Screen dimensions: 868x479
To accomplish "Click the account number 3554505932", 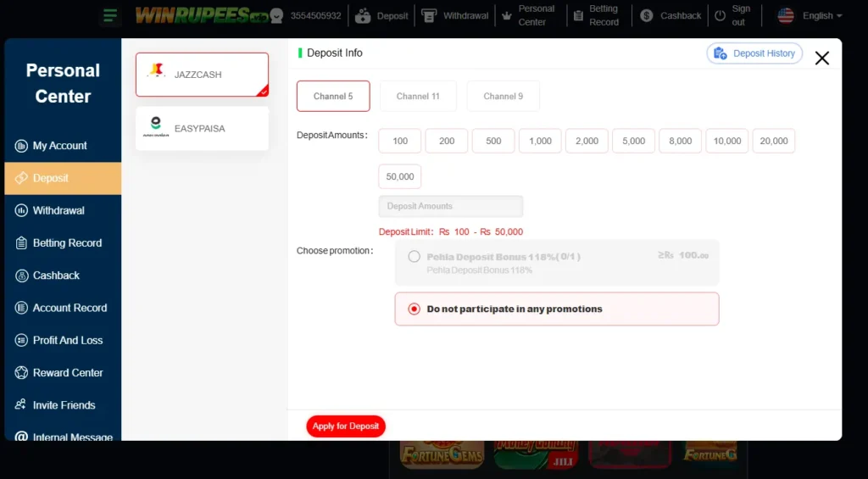I will pyautogui.click(x=315, y=15).
